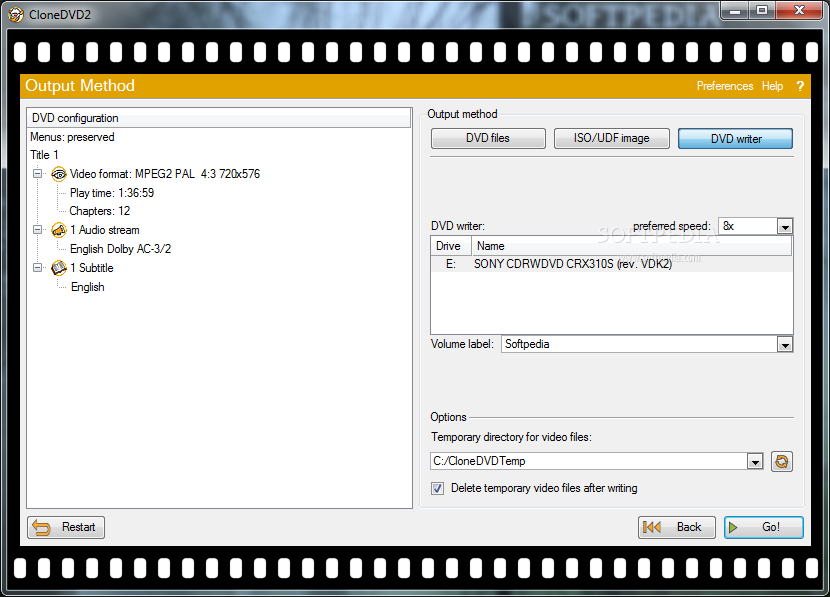The image size is (830, 597).
Task: Maximize the CloneDVD2 window
Action: point(761,11)
